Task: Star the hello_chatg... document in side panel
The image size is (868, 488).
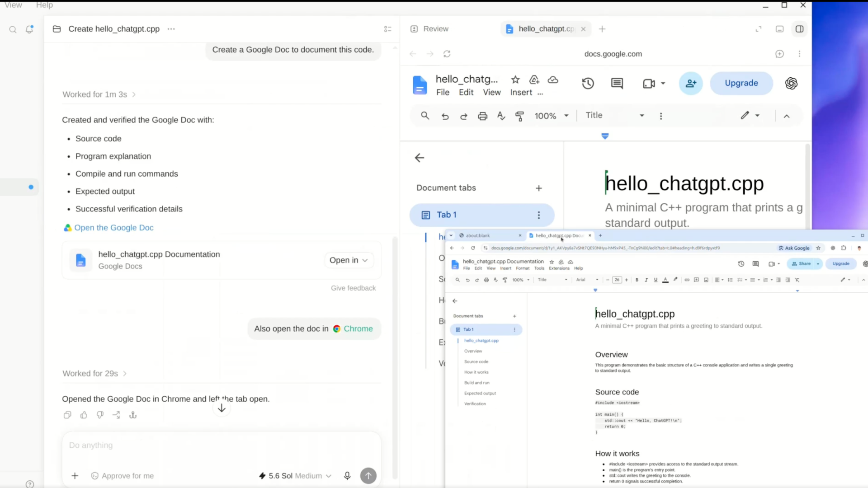Action: tap(515, 80)
